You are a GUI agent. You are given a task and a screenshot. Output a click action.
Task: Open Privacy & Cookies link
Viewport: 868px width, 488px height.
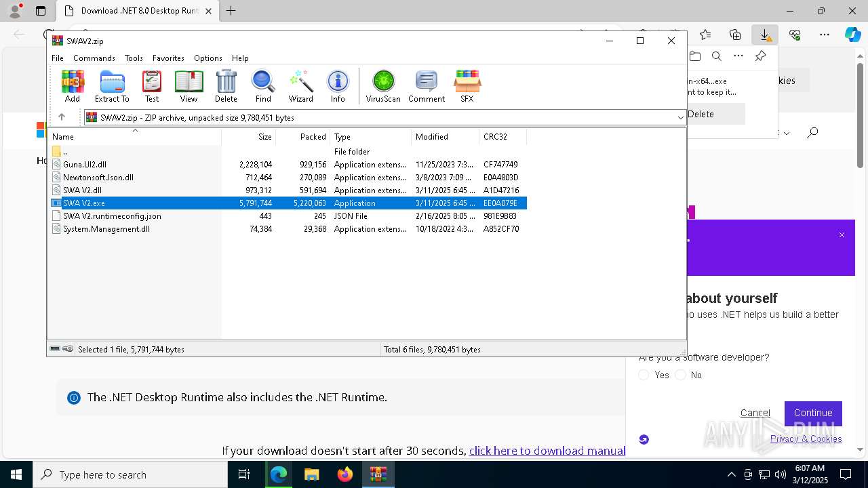coord(806,439)
